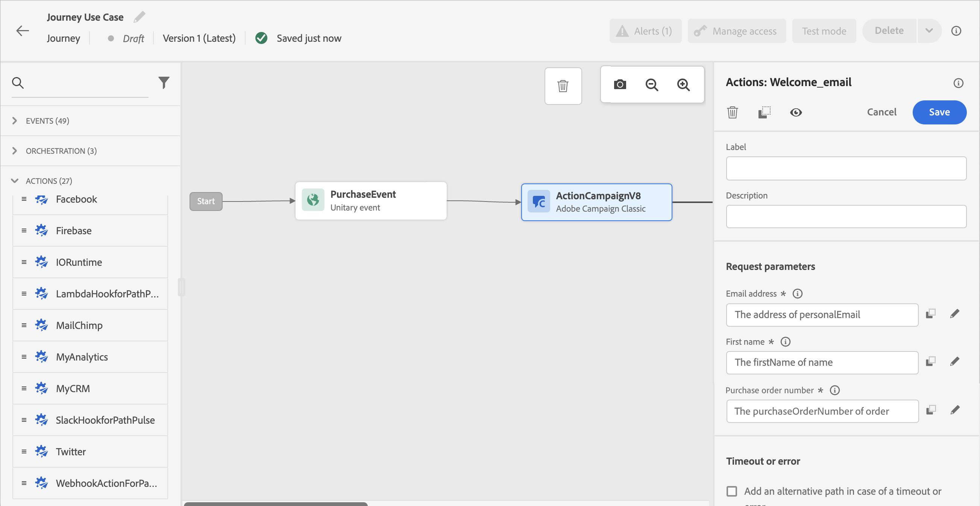
Task: Select the PurchaseEvent node on canvas
Action: (x=370, y=201)
